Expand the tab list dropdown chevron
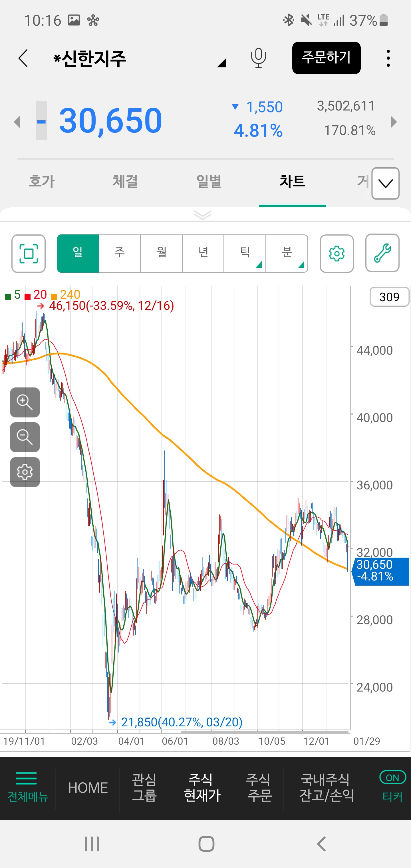The height and width of the screenshot is (868, 411). point(385,183)
